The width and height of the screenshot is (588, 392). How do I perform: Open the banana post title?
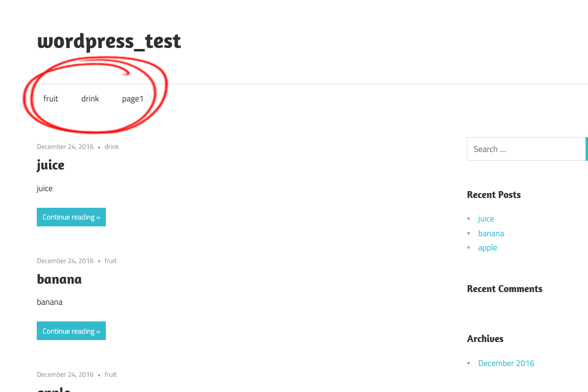pyautogui.click(x=59, y=279)
